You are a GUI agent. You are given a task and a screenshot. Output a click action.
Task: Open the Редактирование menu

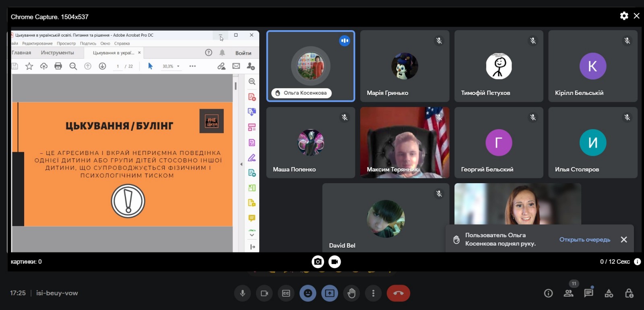click(37, 43)
